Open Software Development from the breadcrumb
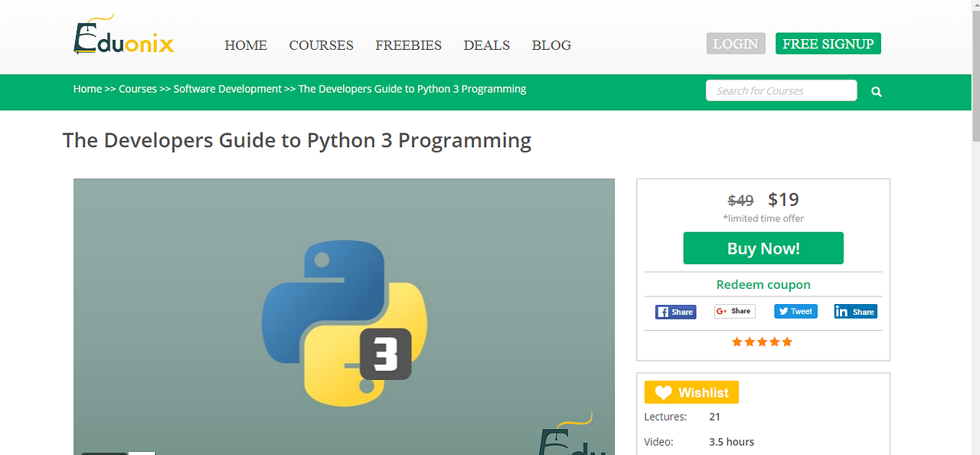Screen dimensions: 980x455 pyautogui.click(x=227, y=89)
